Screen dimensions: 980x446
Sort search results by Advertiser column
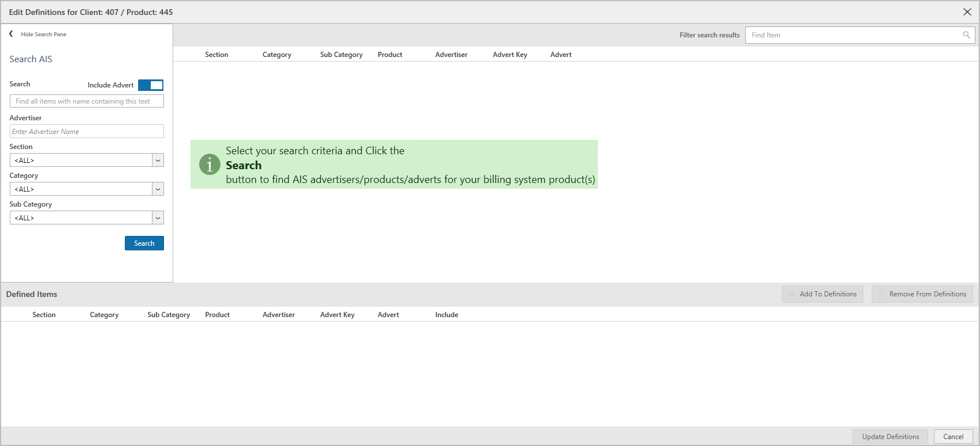pos(451,55)
